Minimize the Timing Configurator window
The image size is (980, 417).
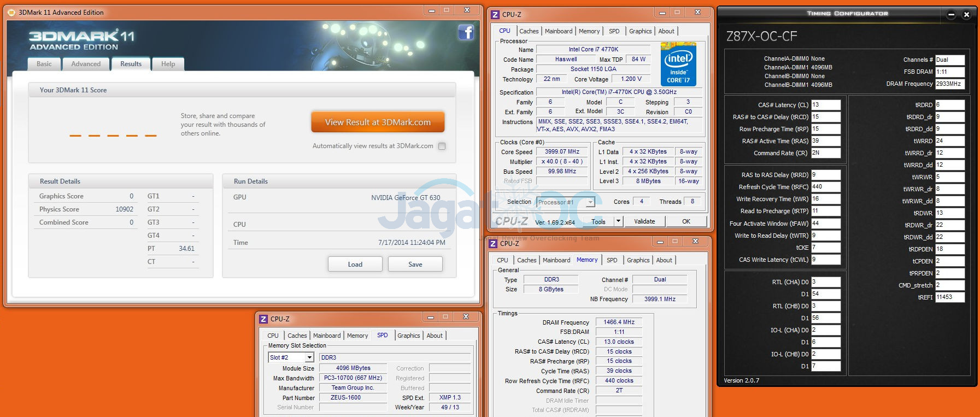[951, 15]
